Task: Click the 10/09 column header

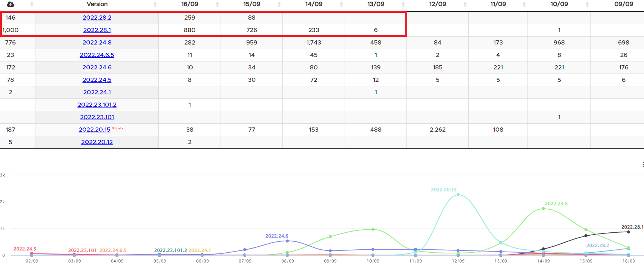Action: [559, 4]
